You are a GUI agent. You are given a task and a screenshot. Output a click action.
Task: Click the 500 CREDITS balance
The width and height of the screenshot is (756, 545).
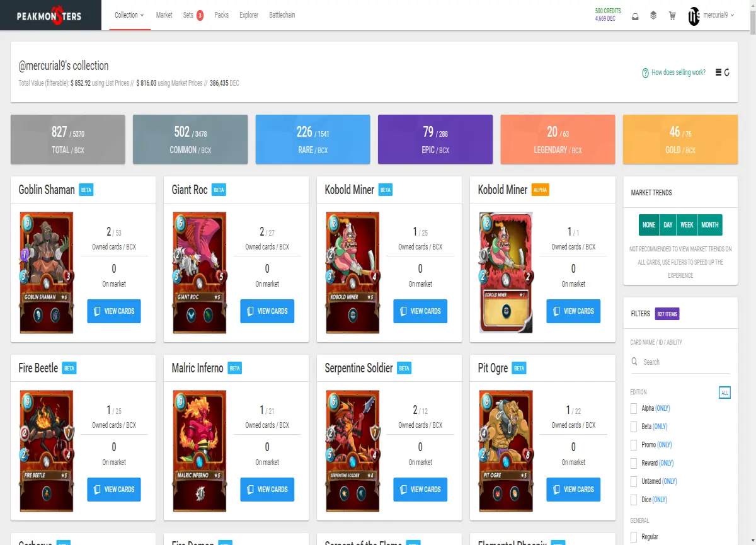pos(608,11)
